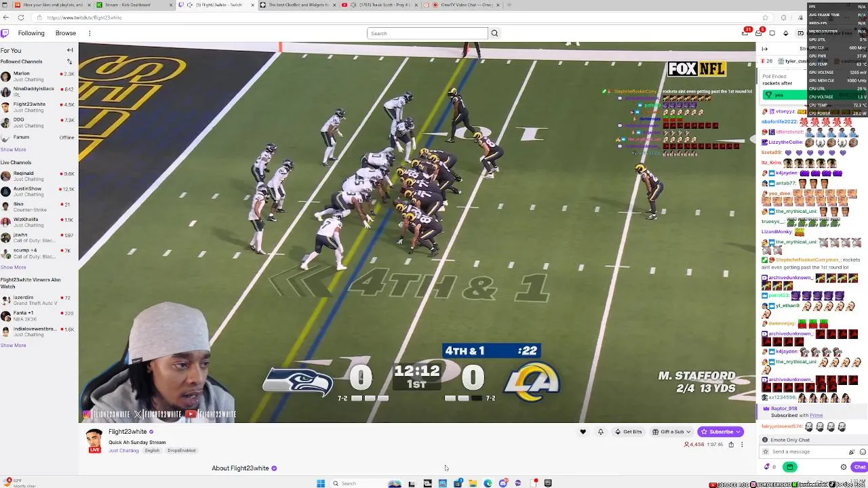Open the Browse page
Image resolution: width=868 pixels, height=488 pixels.
[x=66, y=33]
